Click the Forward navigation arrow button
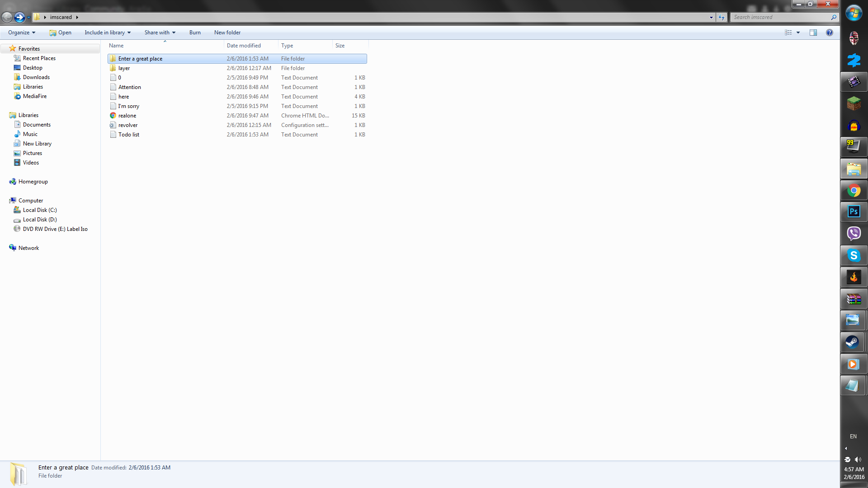 pyautogui.click(x=19, y=17)
